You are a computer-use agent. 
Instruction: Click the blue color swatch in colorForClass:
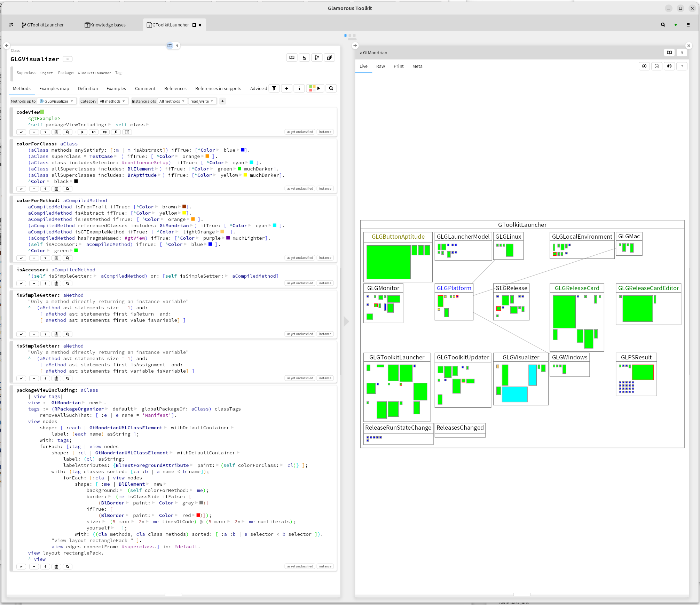coord(243,150)
